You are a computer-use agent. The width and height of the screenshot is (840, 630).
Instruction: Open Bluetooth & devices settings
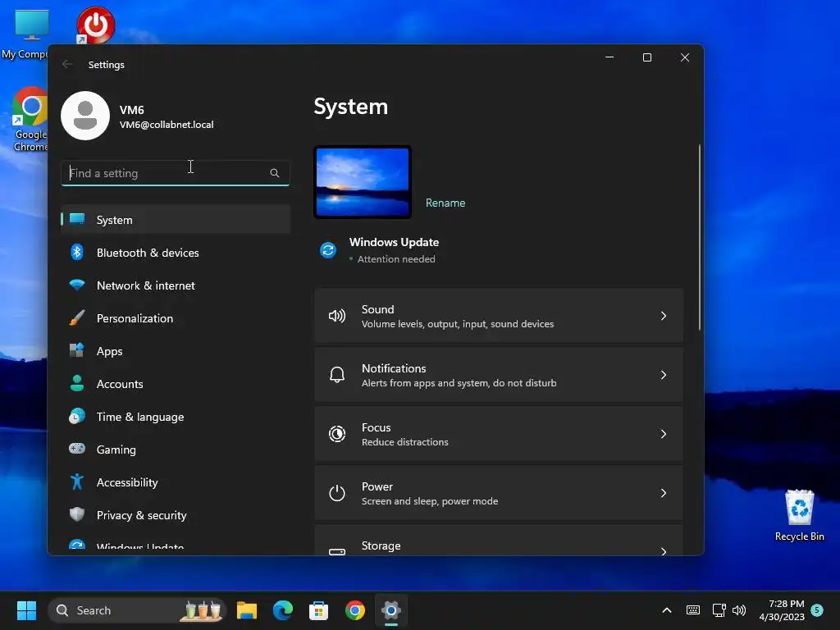176,253
